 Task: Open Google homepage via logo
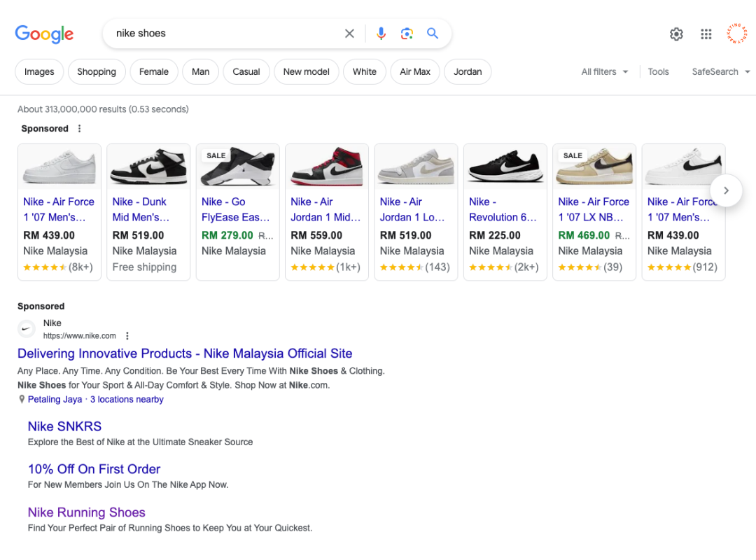pos(44,34)
